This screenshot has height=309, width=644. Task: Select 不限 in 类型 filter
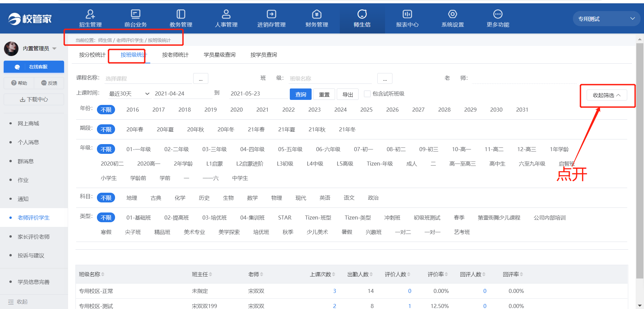(x=106, y=218)
